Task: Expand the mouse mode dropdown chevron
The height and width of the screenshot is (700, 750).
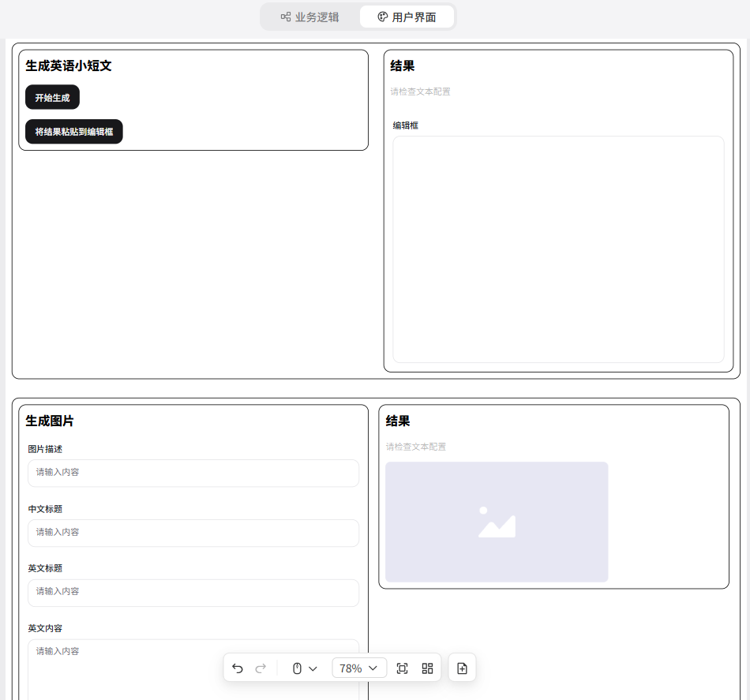Action: click(x=313, y=668)
